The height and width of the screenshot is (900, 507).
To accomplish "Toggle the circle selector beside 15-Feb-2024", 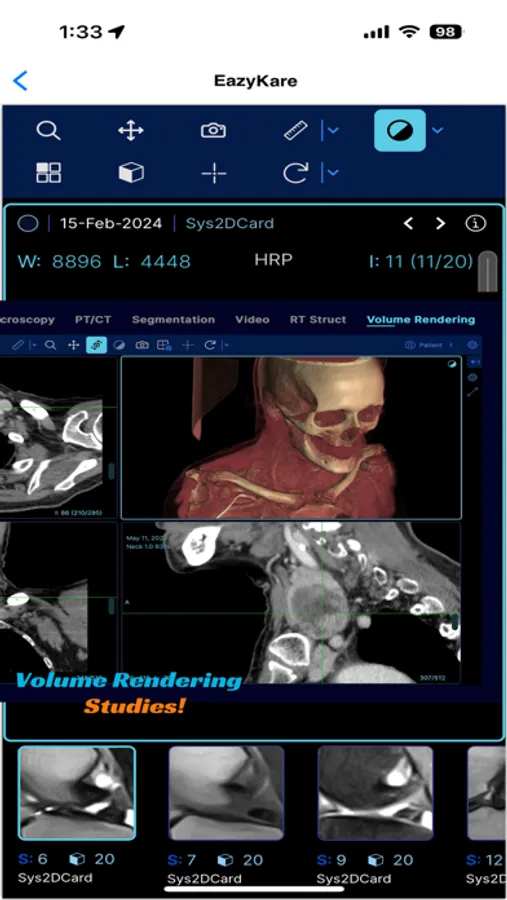I will click(28, 223).
